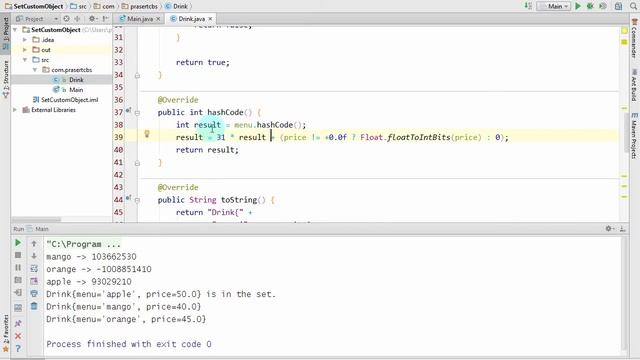Collapse the hashCode method fold at line 37
640x360 pixels.
(x=137, y=113)
